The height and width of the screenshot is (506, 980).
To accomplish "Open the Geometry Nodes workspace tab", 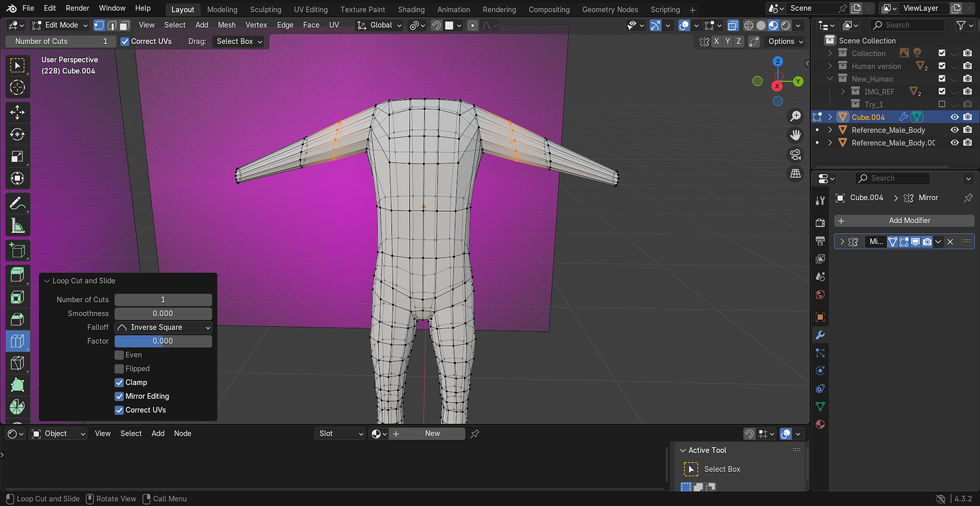I will click(x=610, y=9).
